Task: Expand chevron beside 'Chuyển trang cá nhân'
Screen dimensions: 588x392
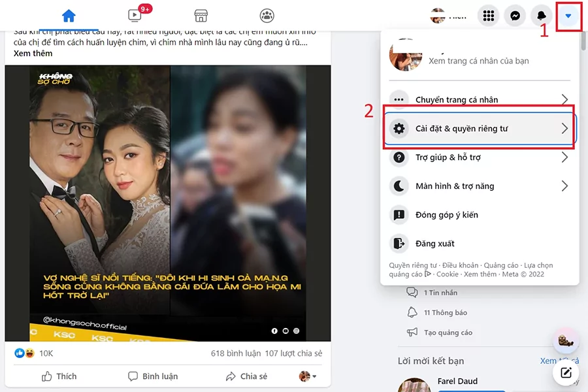Action: click(x=564, y=99)
